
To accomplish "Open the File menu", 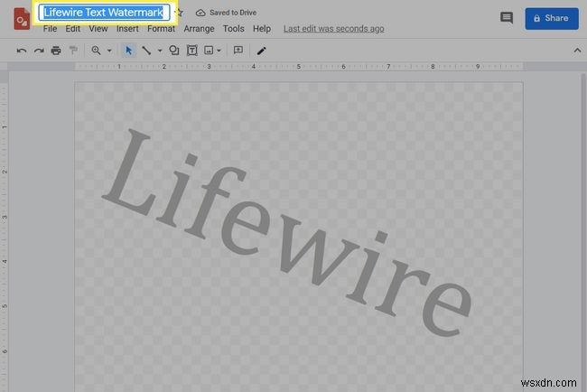I will coord(50,29).
